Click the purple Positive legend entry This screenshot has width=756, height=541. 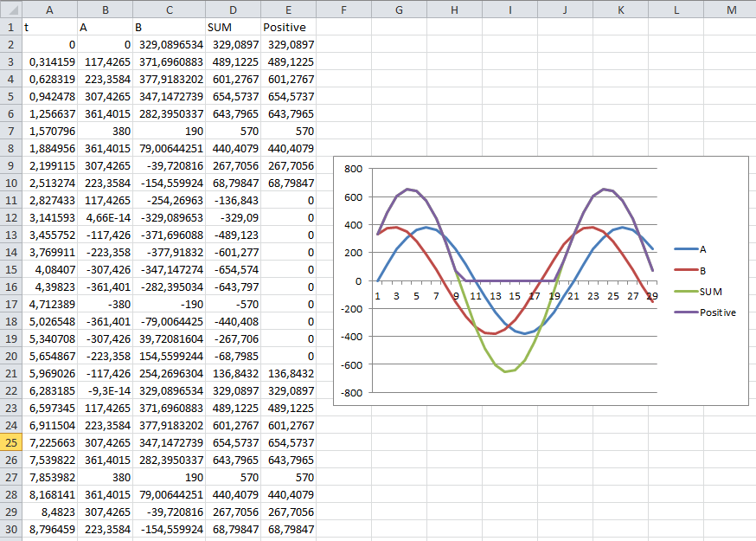[x=705, y=312]
